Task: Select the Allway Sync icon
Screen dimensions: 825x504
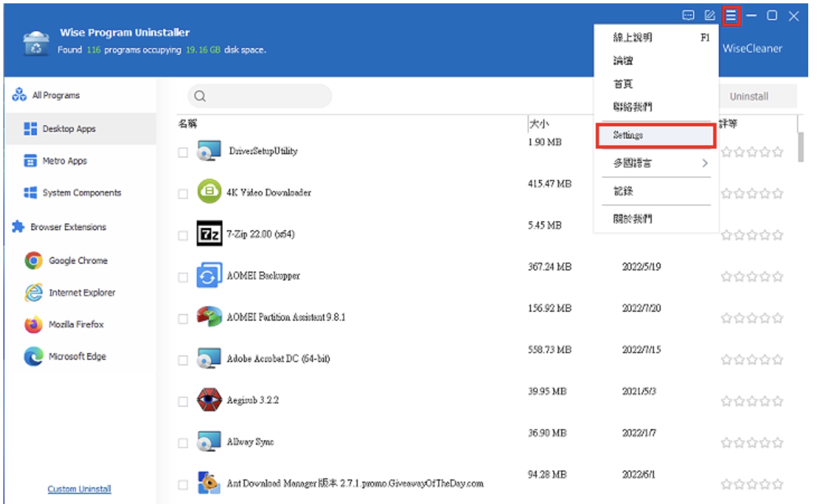Action: [x=209, y=441]
